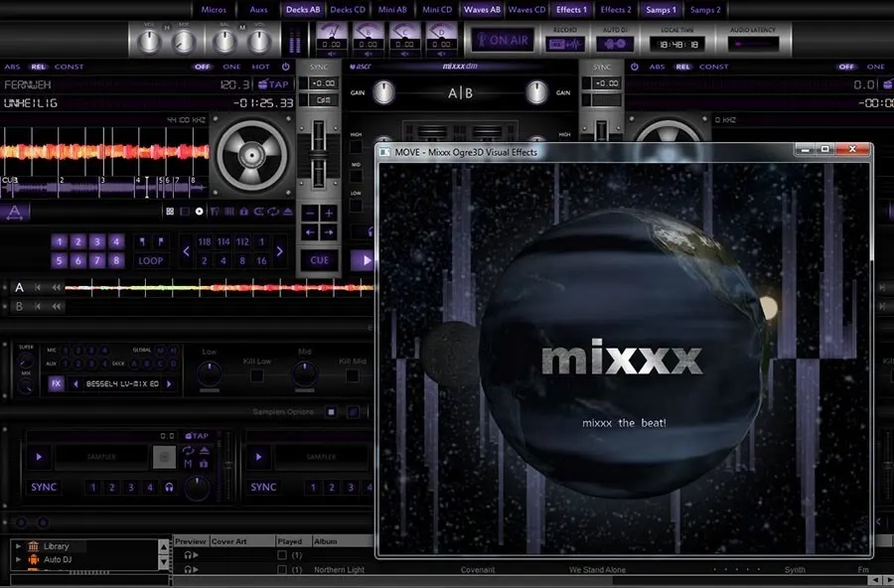
Task: Click Deck A rate minus button
Action: click(x=310, y=214)
